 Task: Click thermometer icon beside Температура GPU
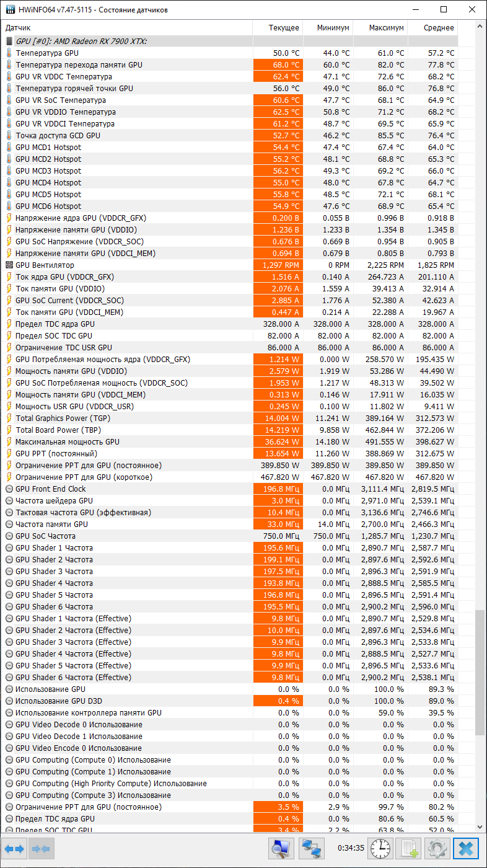[9, 53]
